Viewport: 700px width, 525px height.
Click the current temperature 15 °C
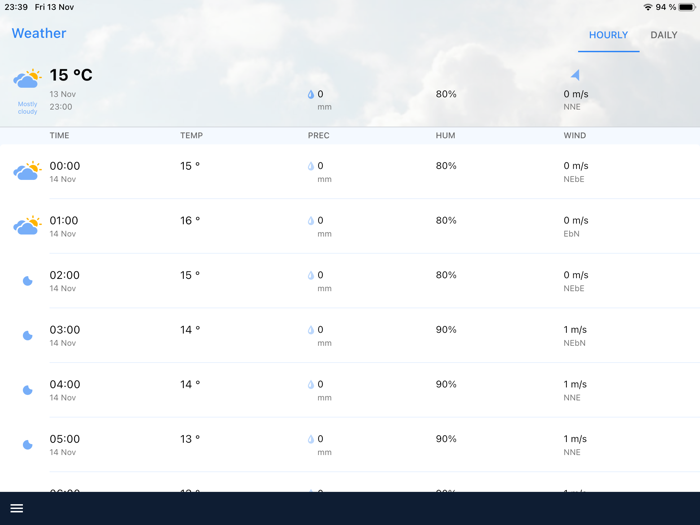click(x=71, y=75)
